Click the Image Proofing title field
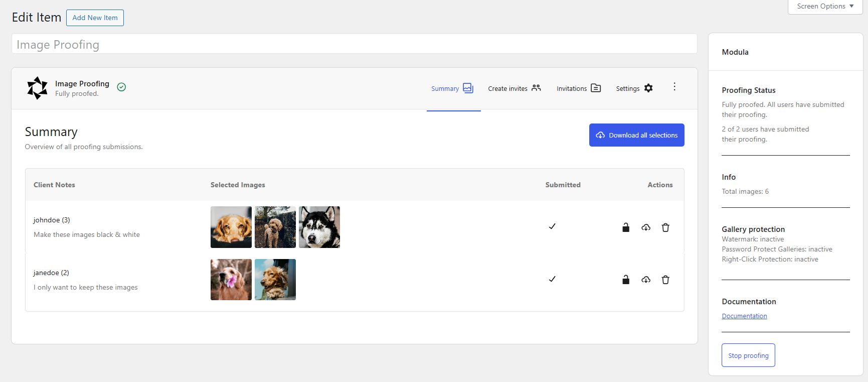 click(354, 44)
